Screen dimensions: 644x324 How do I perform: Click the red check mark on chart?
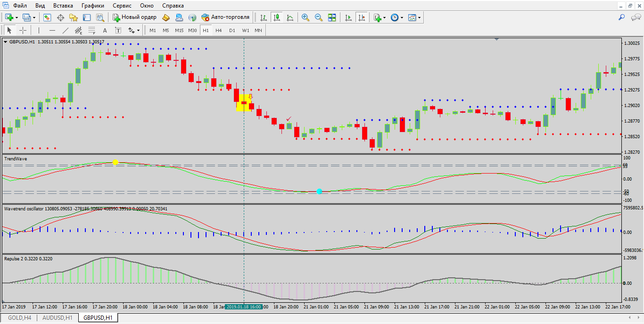[x=289, y=118]
